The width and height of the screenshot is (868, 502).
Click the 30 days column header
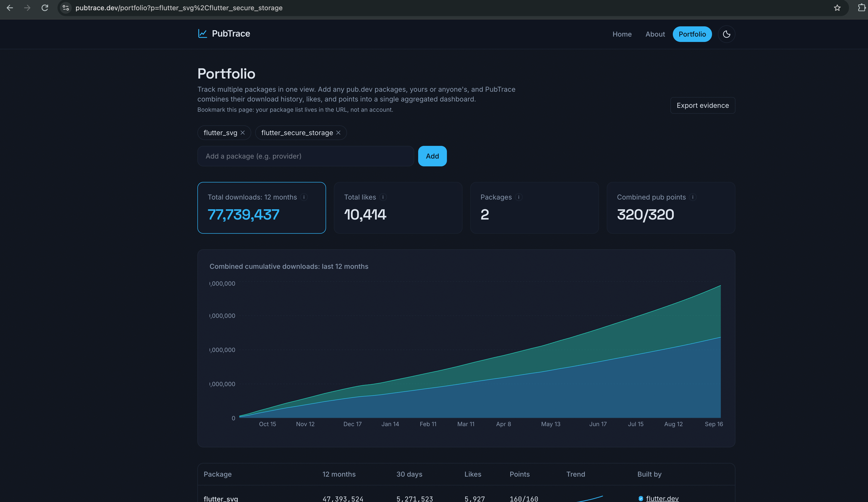[409, 474]
